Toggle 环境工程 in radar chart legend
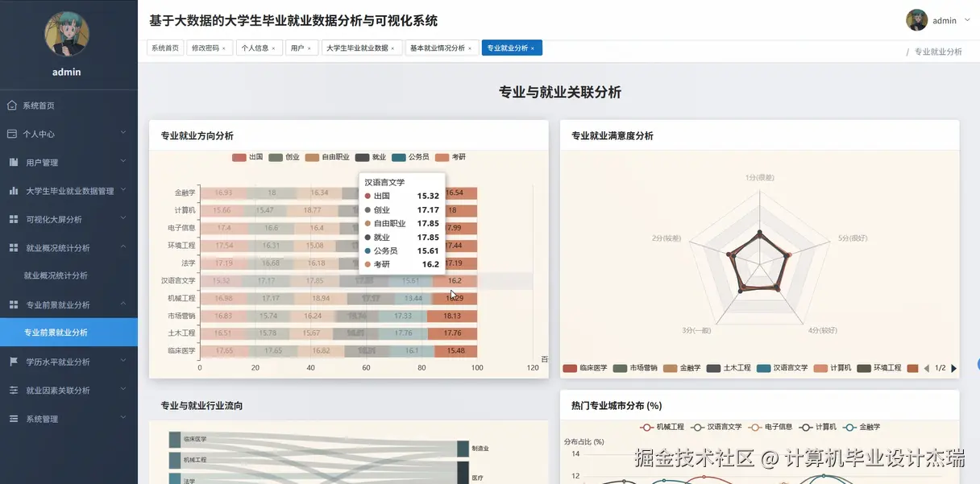The width and height of the screenshot is (980, 484). (878, 368)
